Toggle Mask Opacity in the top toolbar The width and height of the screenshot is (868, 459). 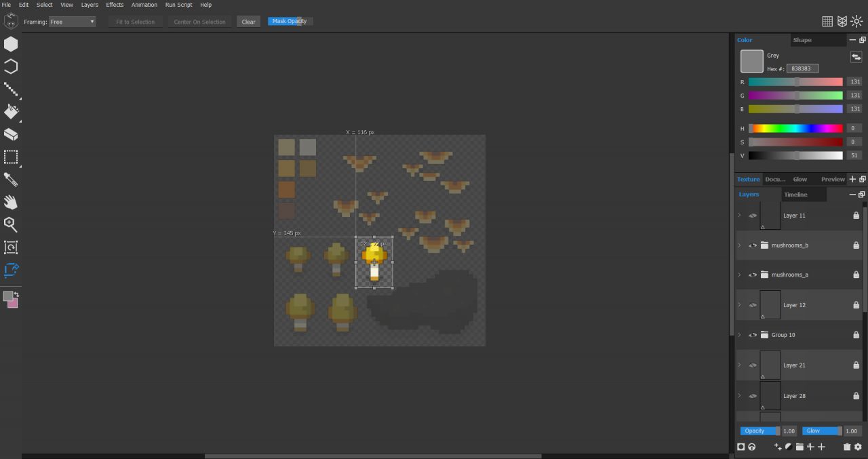290,21
